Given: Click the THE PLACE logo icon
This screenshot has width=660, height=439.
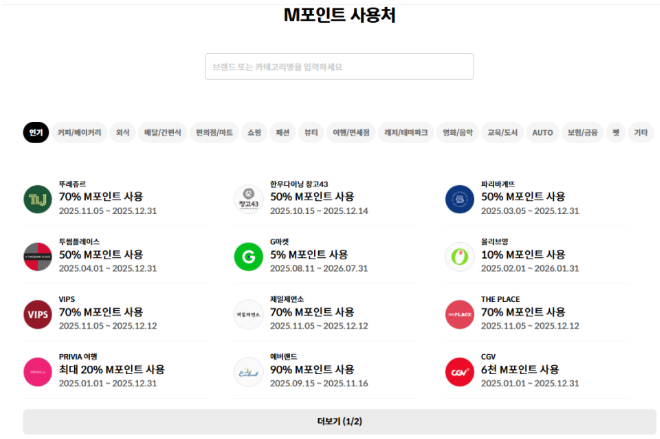Looking at the screenshot, I should tap(459, 314).
